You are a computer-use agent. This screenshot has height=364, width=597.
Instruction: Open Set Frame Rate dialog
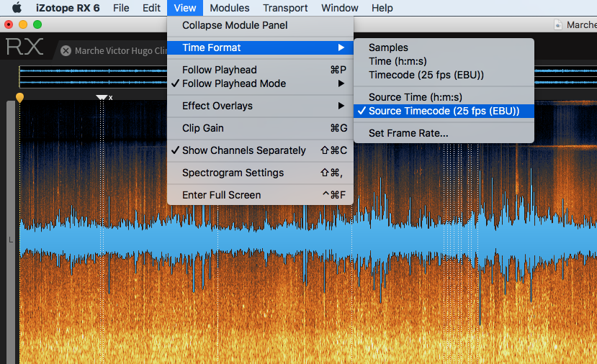pos(444,134)
